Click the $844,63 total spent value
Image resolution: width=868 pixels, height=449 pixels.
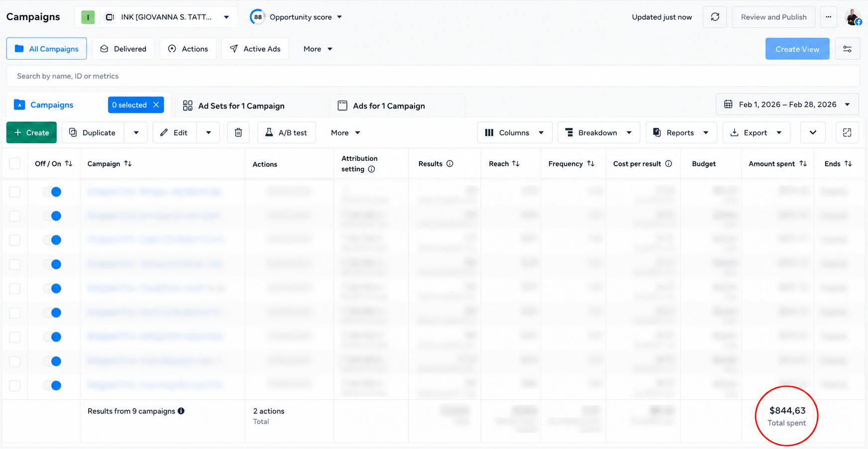click(787, 411)
